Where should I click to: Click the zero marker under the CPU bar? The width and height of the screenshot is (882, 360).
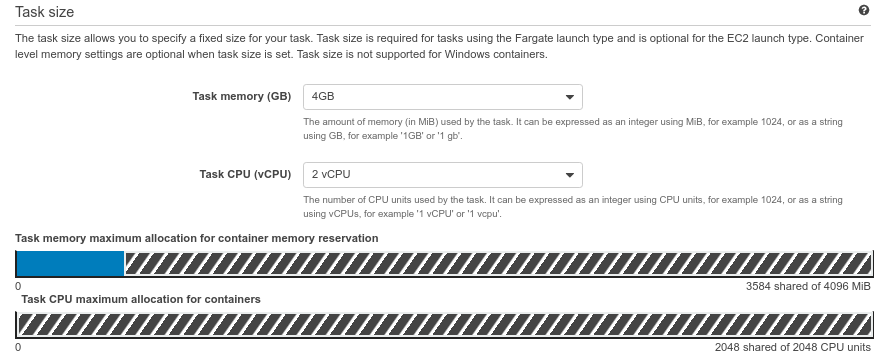pos(18,347)
